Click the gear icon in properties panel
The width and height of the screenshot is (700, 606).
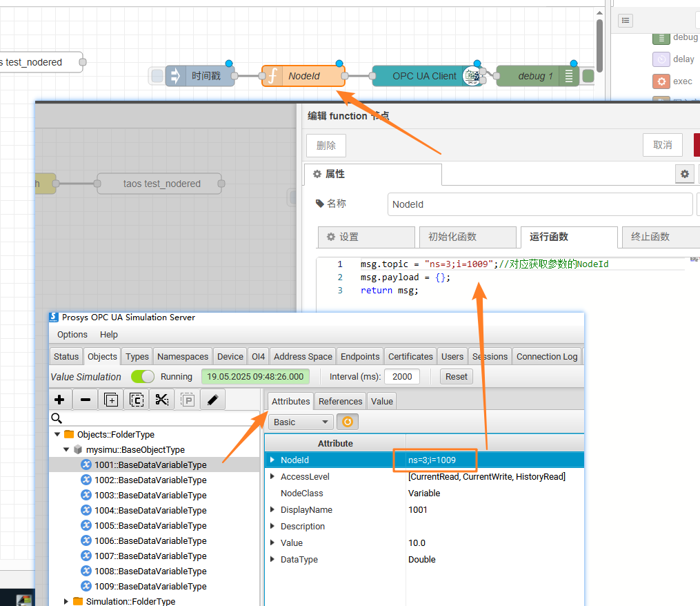coord(684,174)
